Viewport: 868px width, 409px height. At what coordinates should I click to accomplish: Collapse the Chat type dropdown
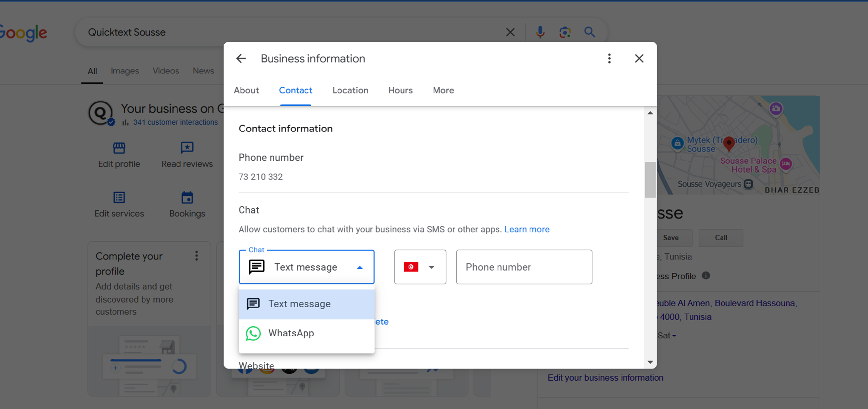(306, 267)
